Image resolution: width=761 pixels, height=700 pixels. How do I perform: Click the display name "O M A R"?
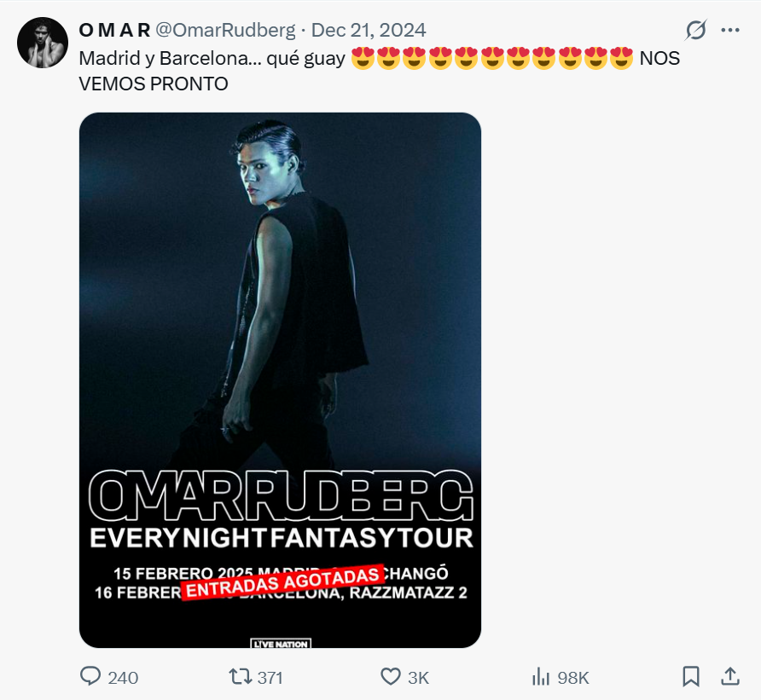click(114, 31)
